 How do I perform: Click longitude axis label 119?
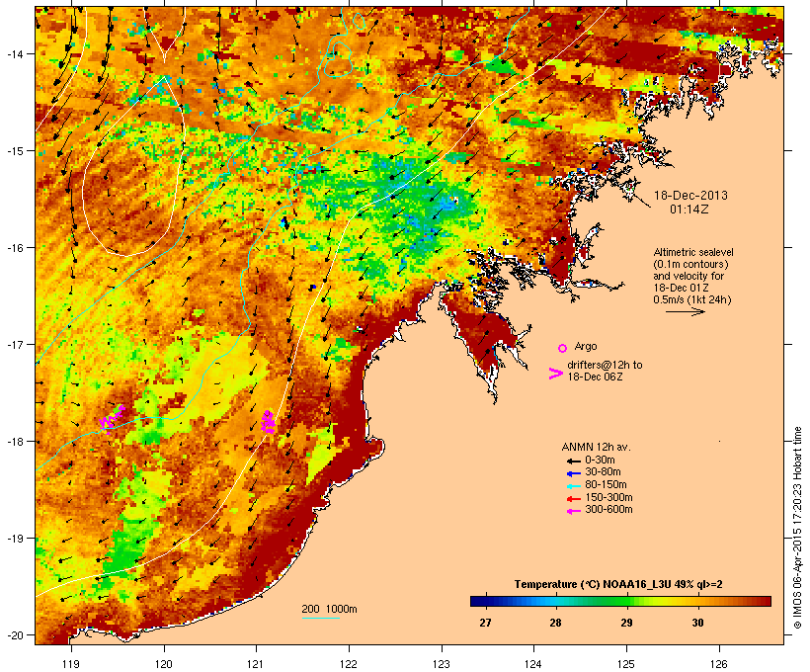tap(71, 664)
